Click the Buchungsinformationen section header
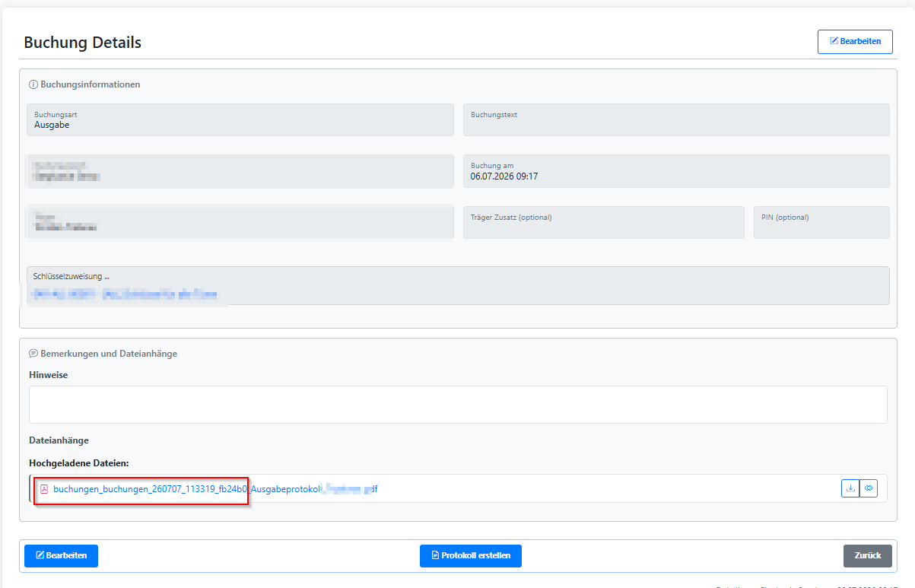This screenshot has width=915, height=588. (x=84, y=84)
